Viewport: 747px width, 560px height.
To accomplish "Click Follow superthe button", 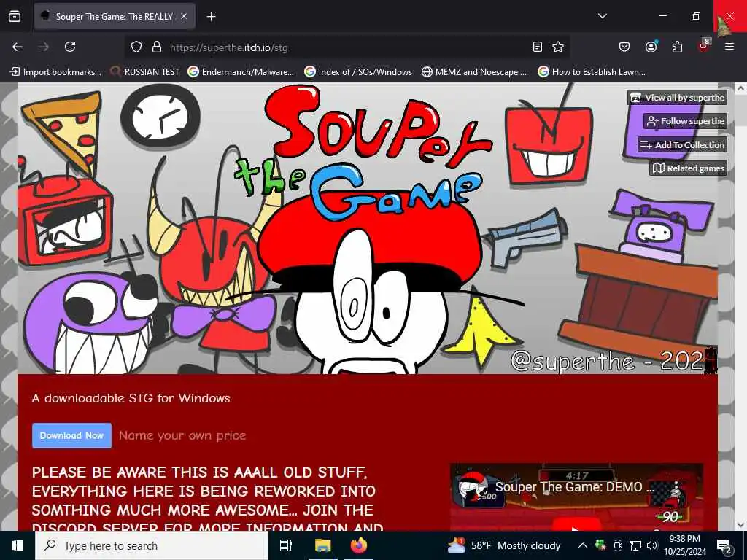I will point(685,121).
